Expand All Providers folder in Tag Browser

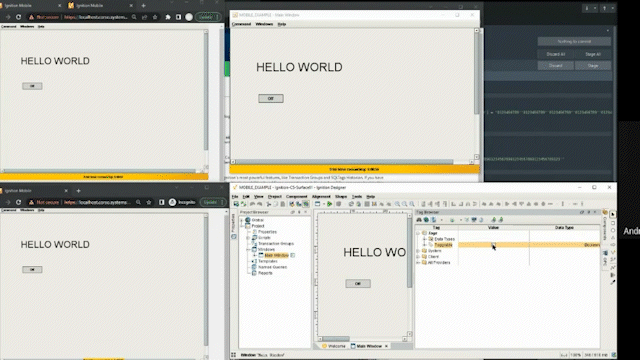coord(418,262)
